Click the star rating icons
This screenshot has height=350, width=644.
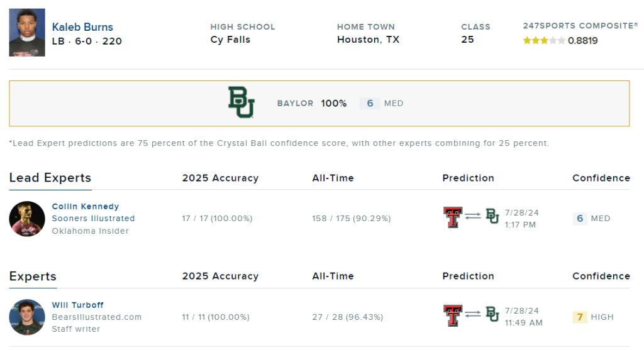(x=544, y=41)
